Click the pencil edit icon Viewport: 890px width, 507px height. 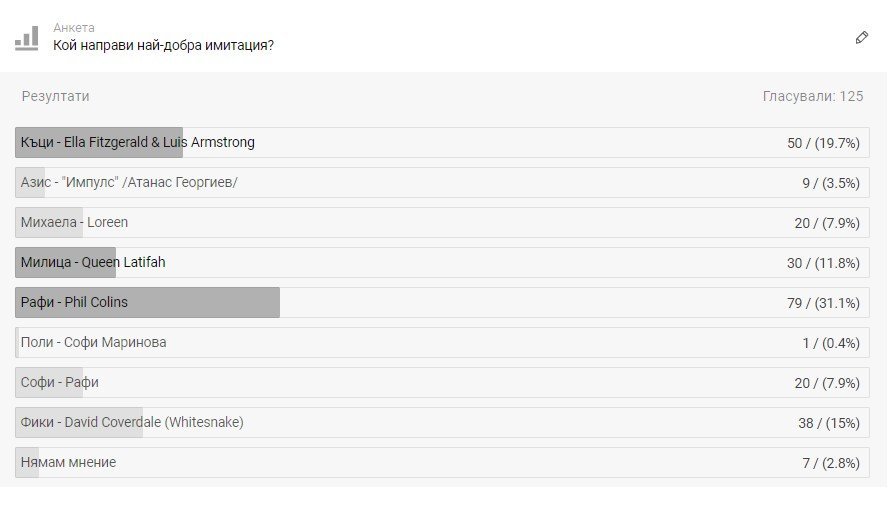coord(862,37)
